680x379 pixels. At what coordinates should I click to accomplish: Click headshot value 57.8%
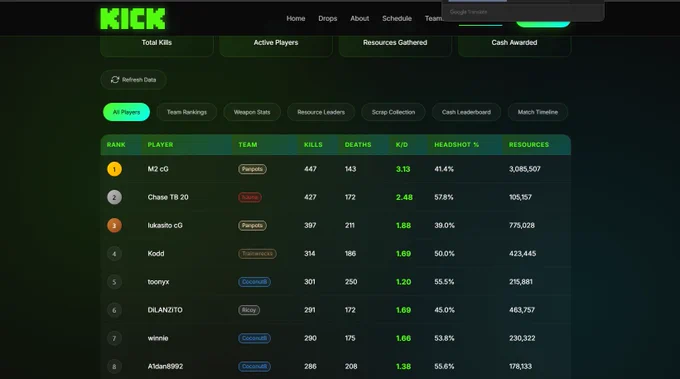click(x=444, y=197)
